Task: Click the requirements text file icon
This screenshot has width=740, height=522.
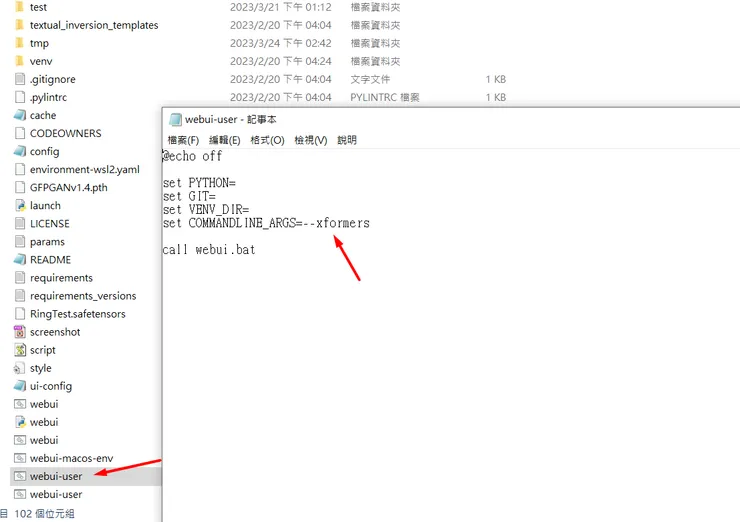Action: tap(20, 278)
